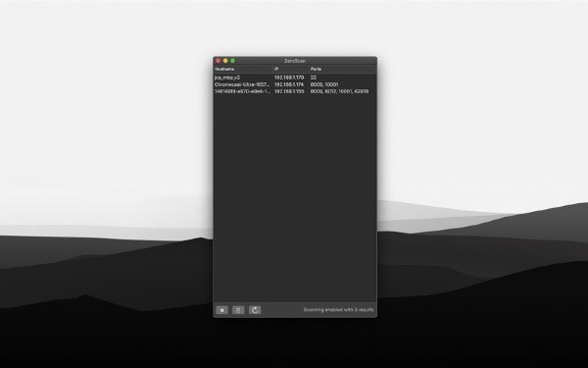Minimize the ZeroScan window with yellow button
This screenshot has height=368, width=588.
pos(225,61)
